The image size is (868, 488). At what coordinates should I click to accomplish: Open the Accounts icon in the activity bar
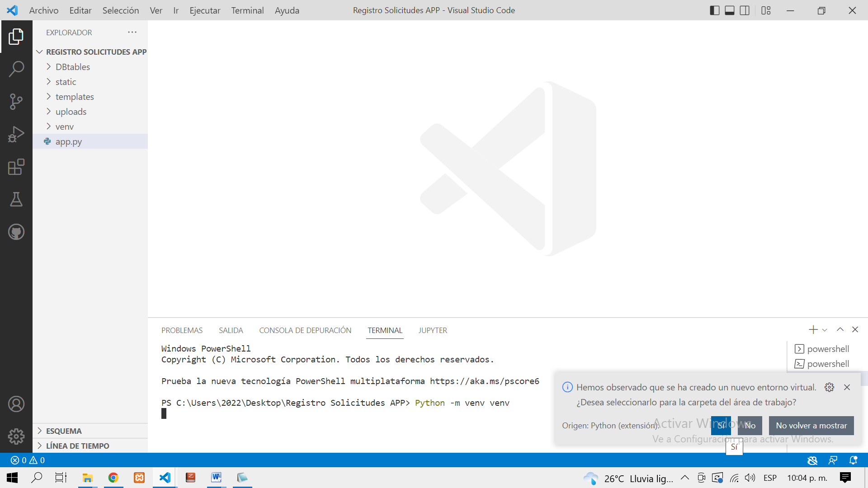point(16,404)
